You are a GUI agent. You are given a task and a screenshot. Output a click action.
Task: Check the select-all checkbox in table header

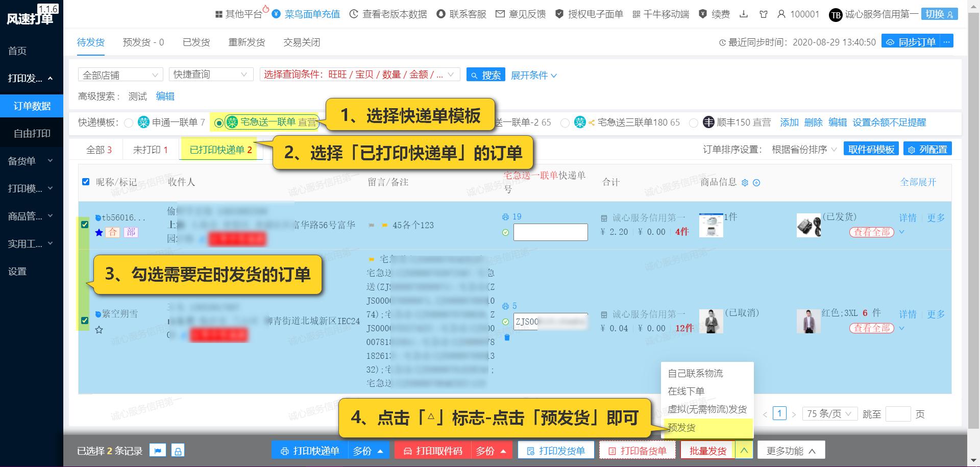86,181
